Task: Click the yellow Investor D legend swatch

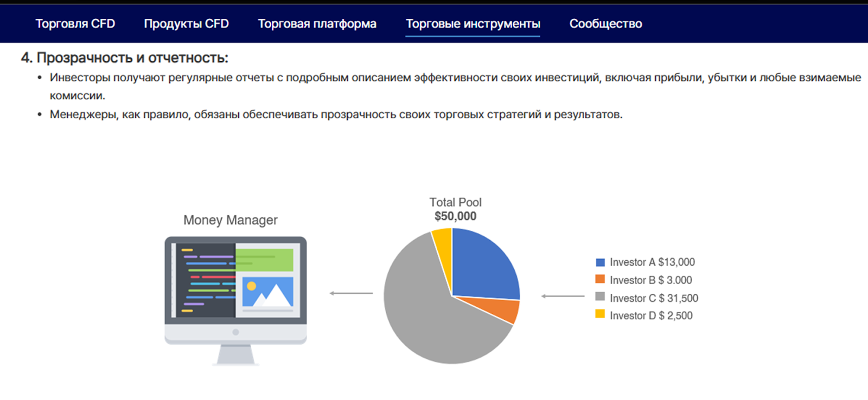Action: 600,314
